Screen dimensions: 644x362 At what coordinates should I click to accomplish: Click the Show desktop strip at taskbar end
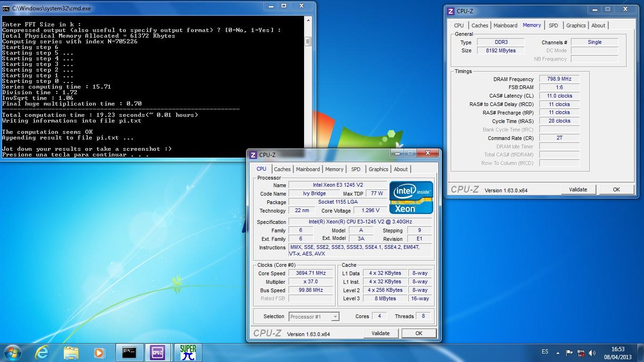click(x=641, y=353)
